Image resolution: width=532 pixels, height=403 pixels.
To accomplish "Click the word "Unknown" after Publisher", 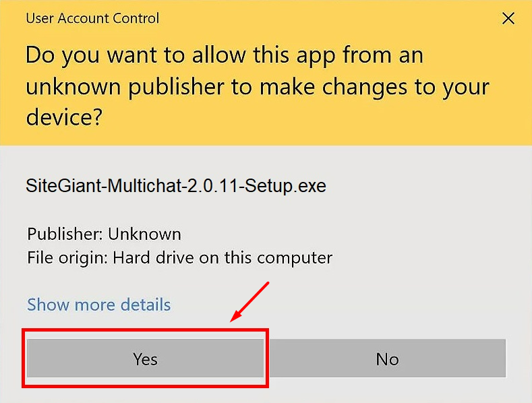I will 144,235.
